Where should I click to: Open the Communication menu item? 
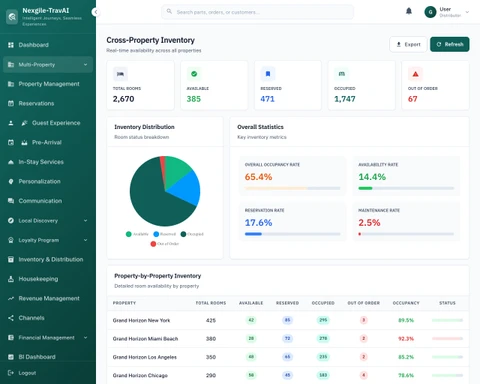(x=48, y=201)
